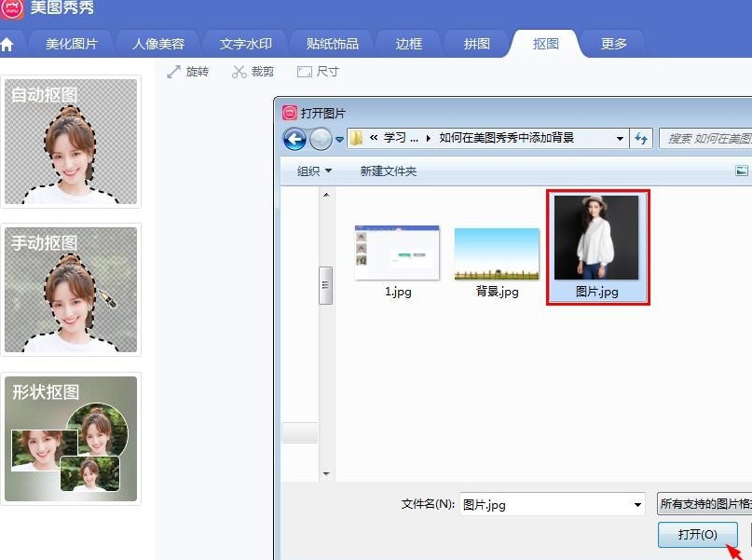Open the 组织 organize dropdown menu

point(314,171)
